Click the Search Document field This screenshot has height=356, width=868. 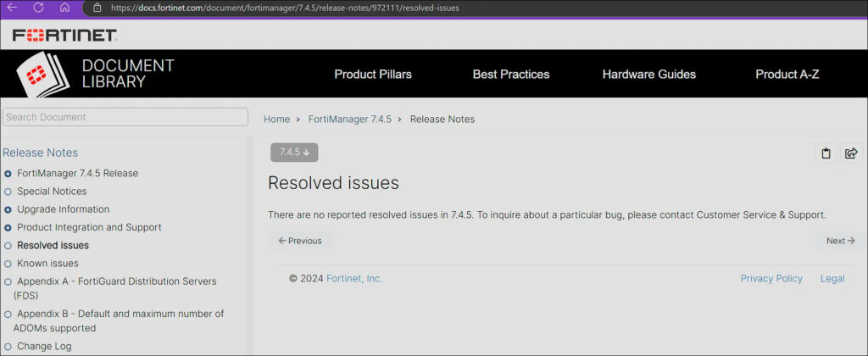point(125,117)
